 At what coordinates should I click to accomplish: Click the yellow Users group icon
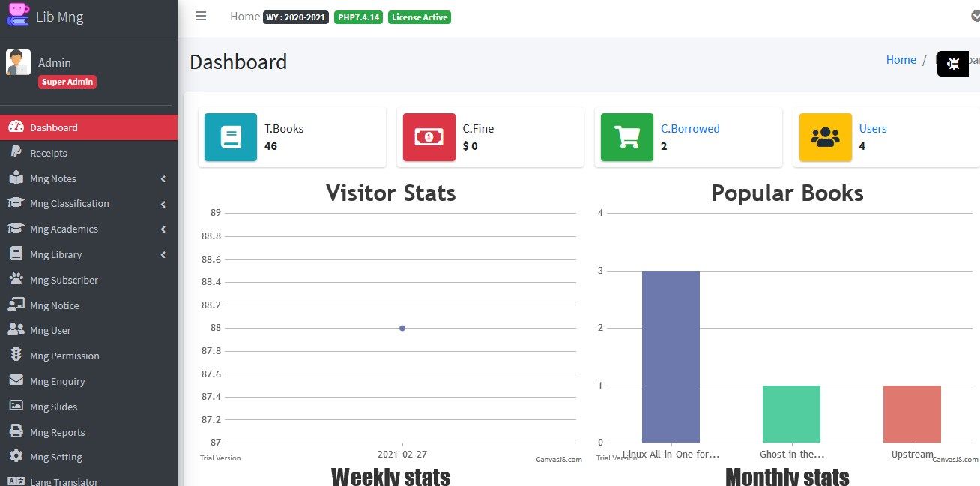(x=825, y=137)
